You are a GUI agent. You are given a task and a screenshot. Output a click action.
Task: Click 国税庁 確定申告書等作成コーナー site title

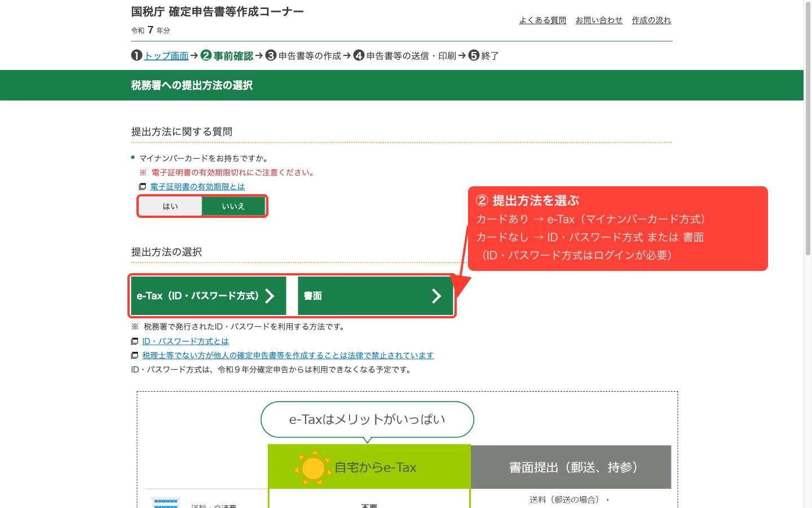click(x=218, y=12)
